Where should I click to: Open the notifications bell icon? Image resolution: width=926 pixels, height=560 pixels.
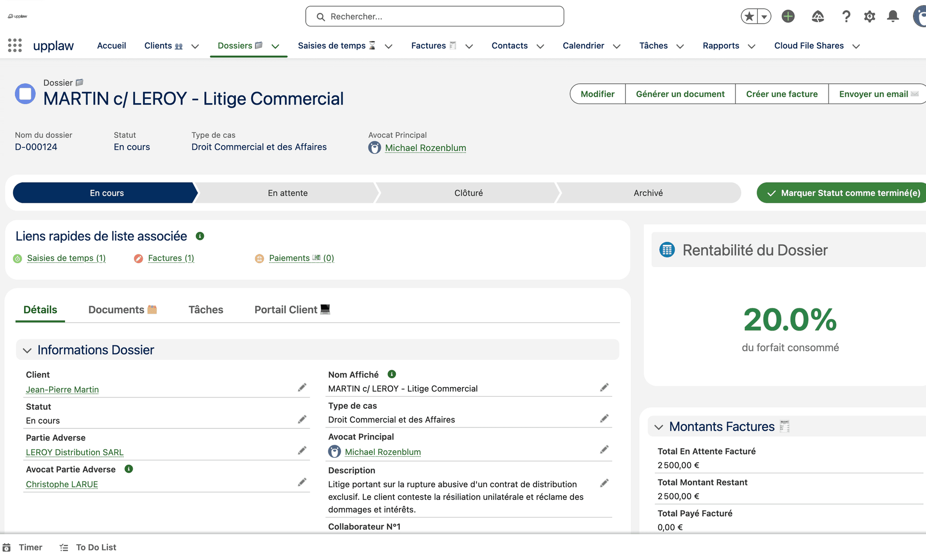pyautogui.click(x=893, y=16)
